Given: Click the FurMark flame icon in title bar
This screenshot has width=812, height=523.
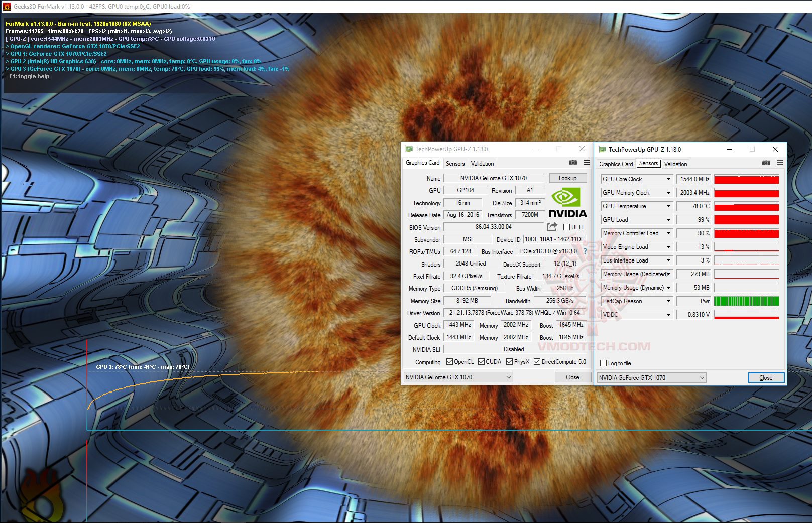Looking at the screenshot, I should pyautogui.click(x=7, y=7).
